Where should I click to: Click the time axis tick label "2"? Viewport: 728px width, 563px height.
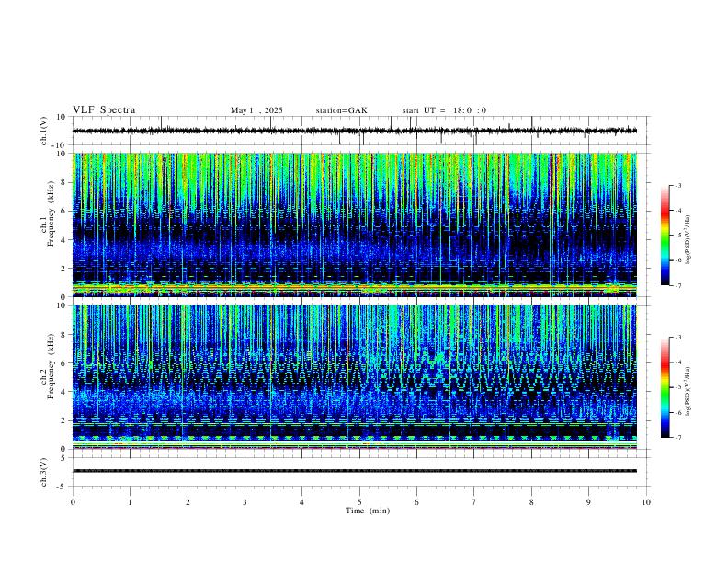[x=188, y=502]
